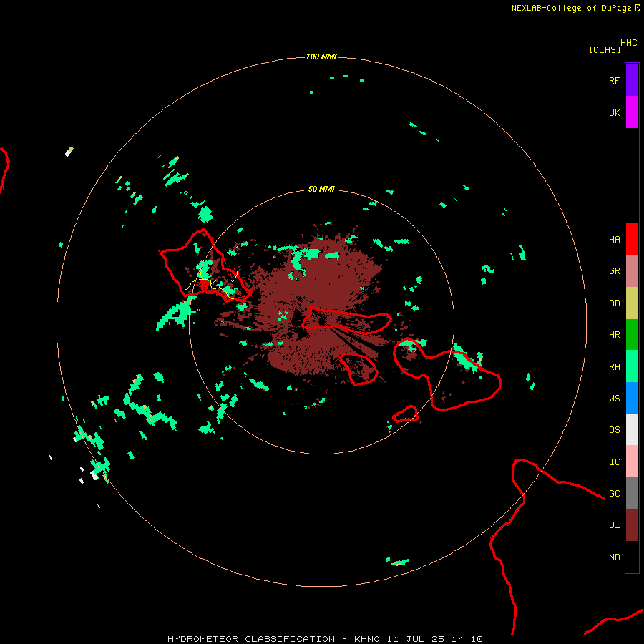Click the 'NEXLAB-College of DuPage' credit text

click(x=572, y=8)
